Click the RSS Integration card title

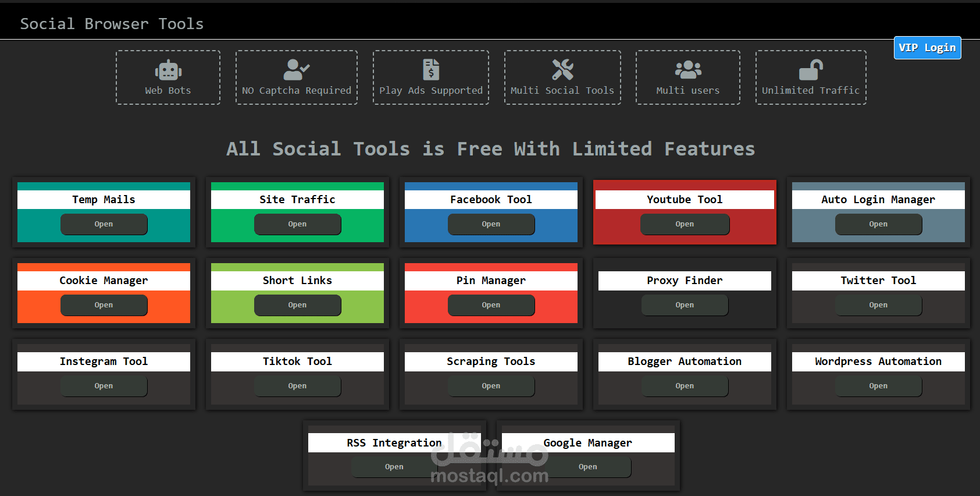click(x=394, y=443)
